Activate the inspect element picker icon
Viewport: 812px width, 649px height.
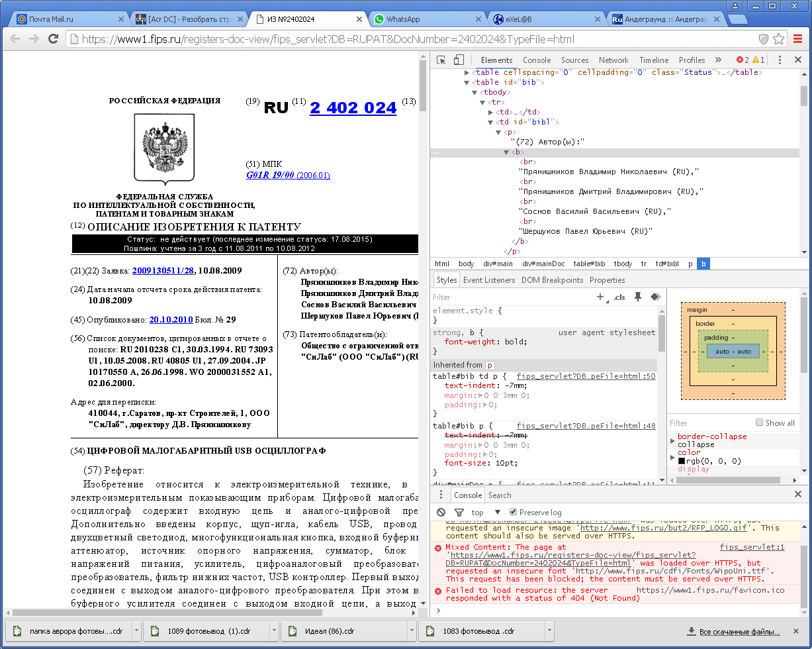point(441,60)
